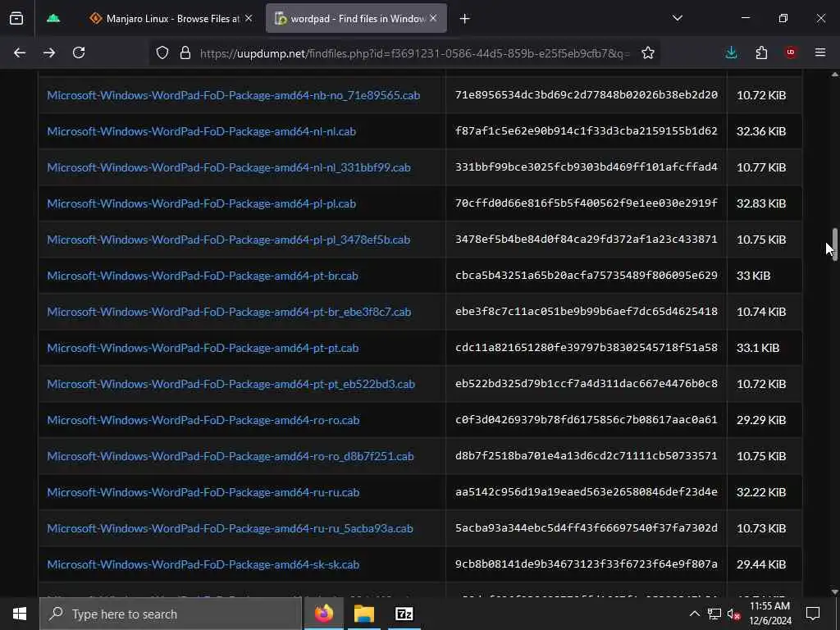Select hash starting cbca5b43251a

click(586, 275)
